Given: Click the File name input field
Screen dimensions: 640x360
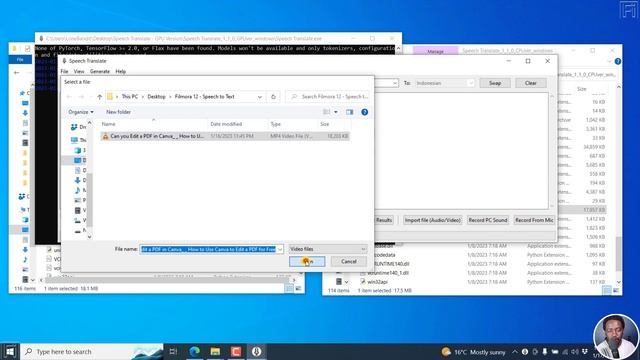Looking at the screenshot, I should coord(208,249).
